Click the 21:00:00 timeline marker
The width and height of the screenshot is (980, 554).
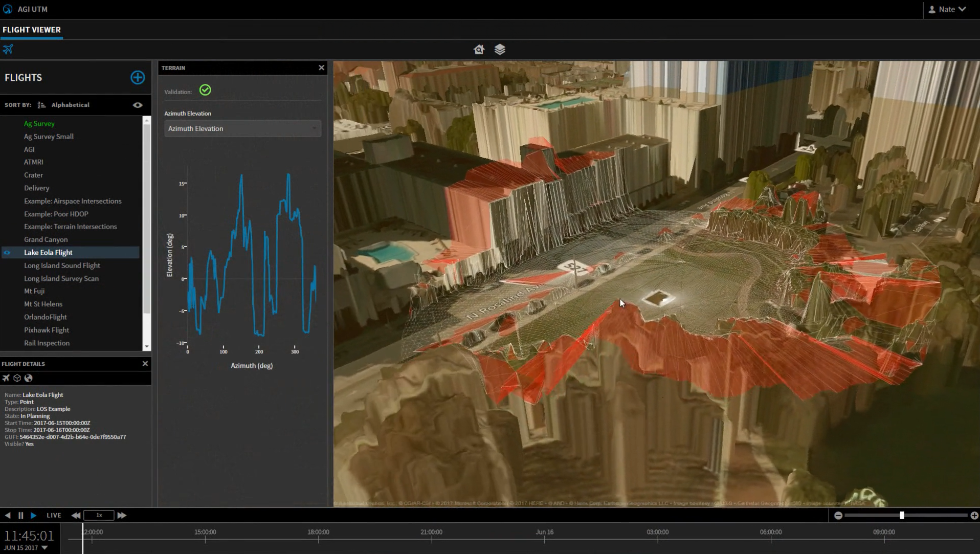pyautogui.click(x=431, y=532)
